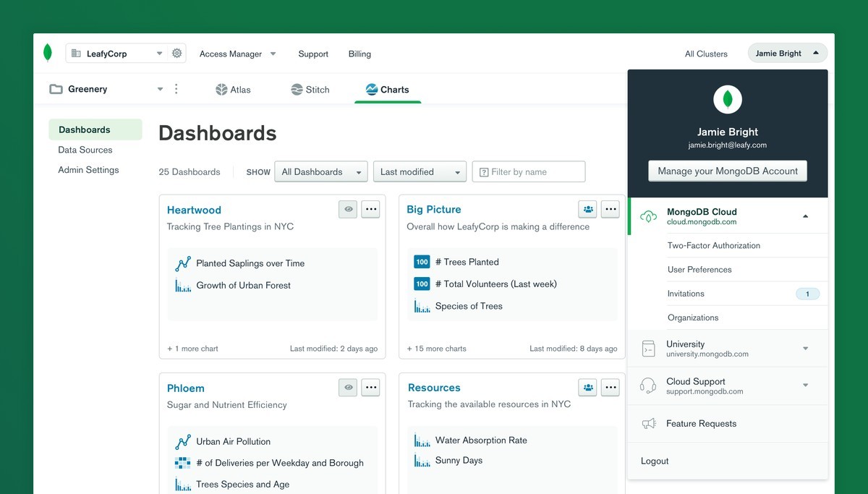Click the MongoDB leaf logo in header
The height and width of the screenshot is (494, 868).
[48, 53]
